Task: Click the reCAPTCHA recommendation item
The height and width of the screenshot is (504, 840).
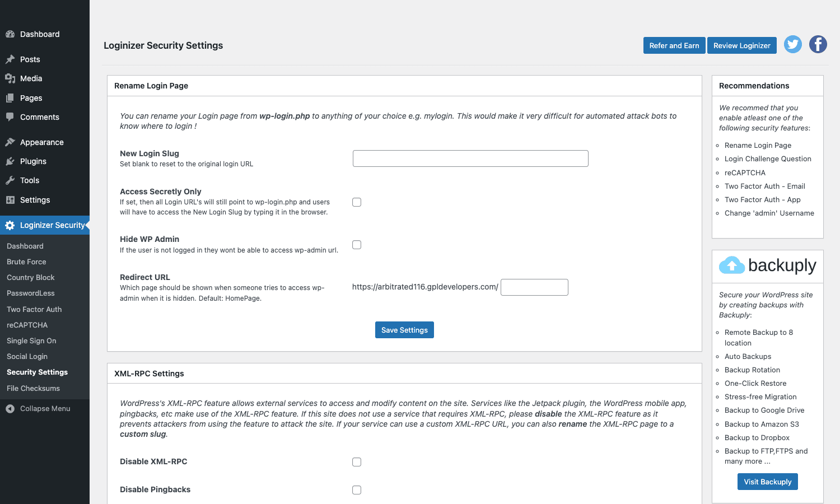Action: tap(745, 172)
